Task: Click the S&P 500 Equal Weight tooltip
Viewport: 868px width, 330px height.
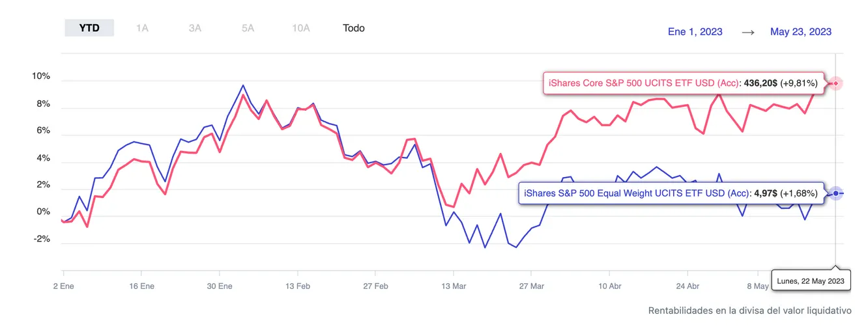Action: 672,193
